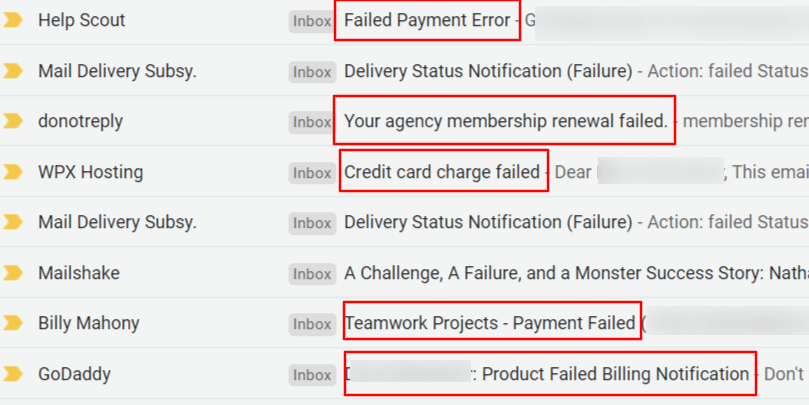Screen dimensions: 809x405
Task: Unmark WPX Hosting email as important
Action: coord(13,172)
